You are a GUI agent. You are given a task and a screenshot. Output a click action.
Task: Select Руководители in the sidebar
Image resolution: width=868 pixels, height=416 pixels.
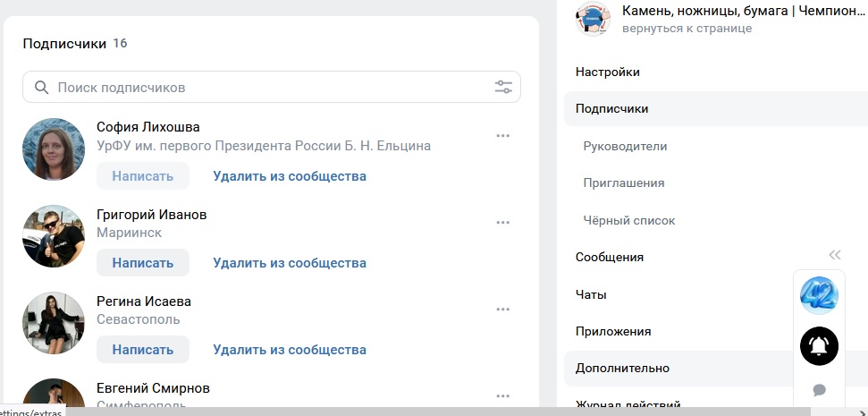[625, 146]
